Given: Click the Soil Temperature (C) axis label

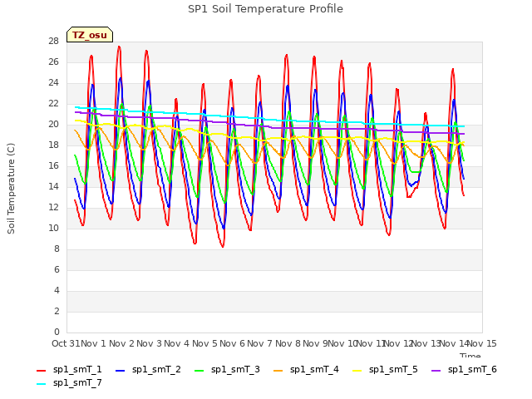Looking at the screenshot, I should 11,189.
